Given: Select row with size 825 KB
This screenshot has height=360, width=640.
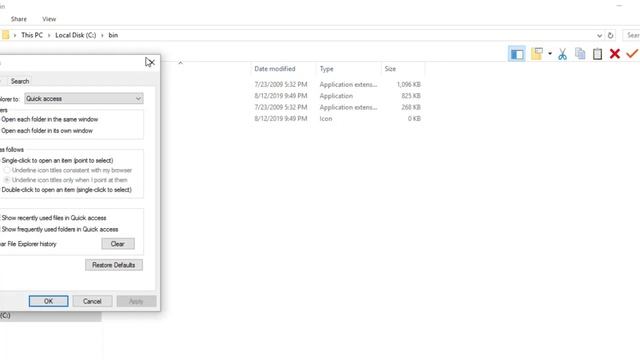Looking at the screenshot, I should (337, 96).
